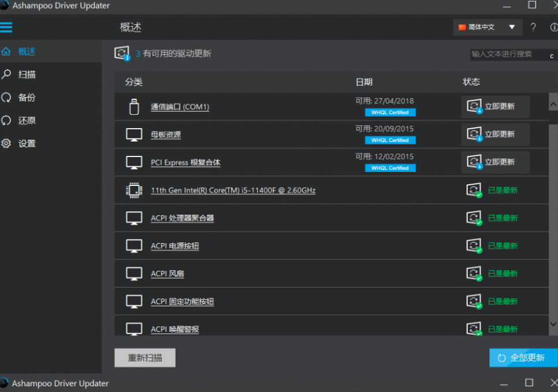Click inside the 输入文本进行搜索 search field
Screen dimensions: 558x392
508,55
